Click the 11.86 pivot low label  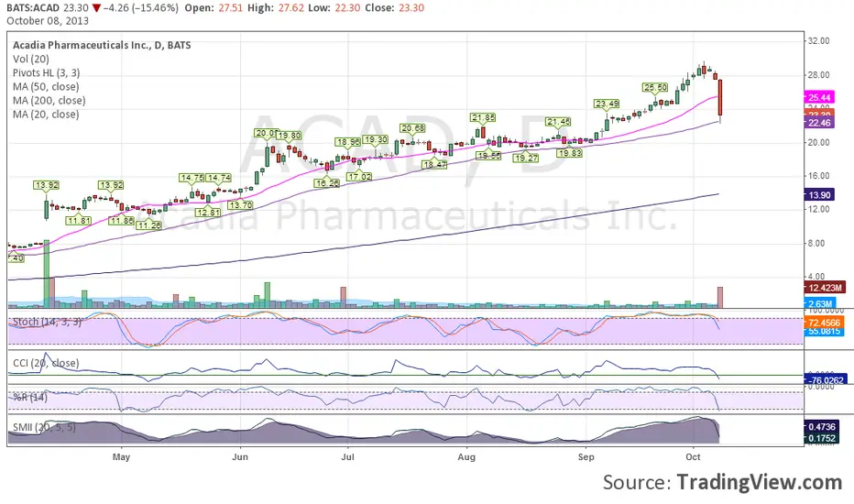(x=122, y=221)
